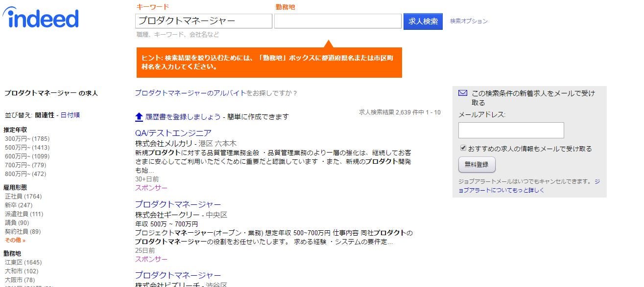Click the Indeed logo
The height and width of the screenshot is (287, 644).
click(x=41, y=18)
